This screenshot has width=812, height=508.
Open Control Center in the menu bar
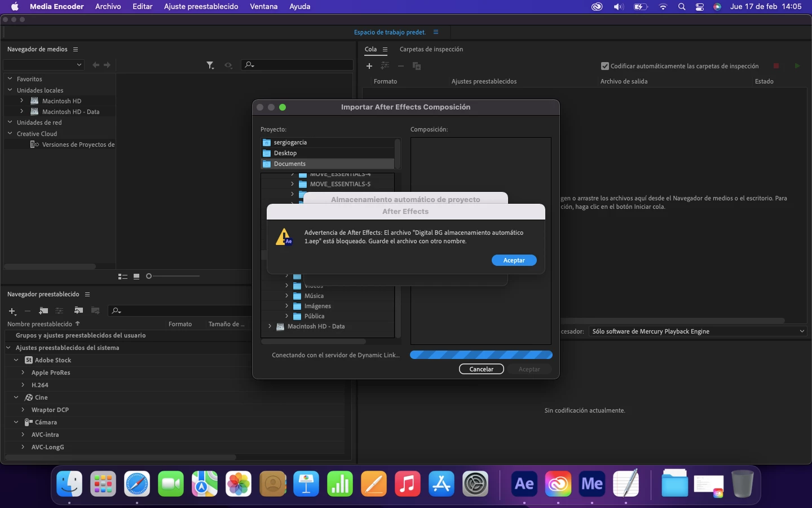coord(700,7)
